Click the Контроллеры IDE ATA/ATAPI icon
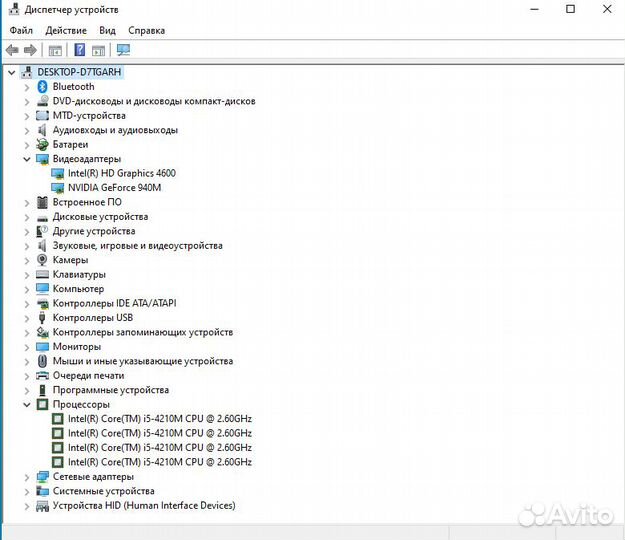This screenshot has width=625, height=540. (x=42, y=303)
